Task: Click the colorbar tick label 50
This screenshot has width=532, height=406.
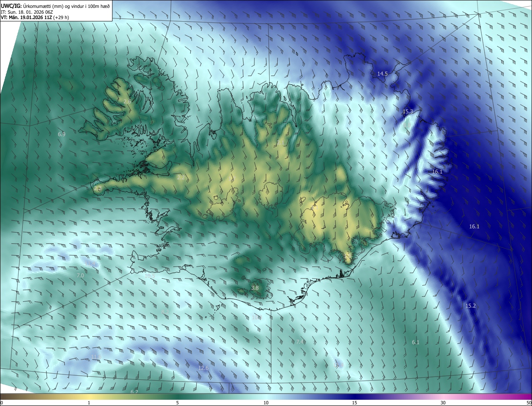Action: (x=529, y=403)
